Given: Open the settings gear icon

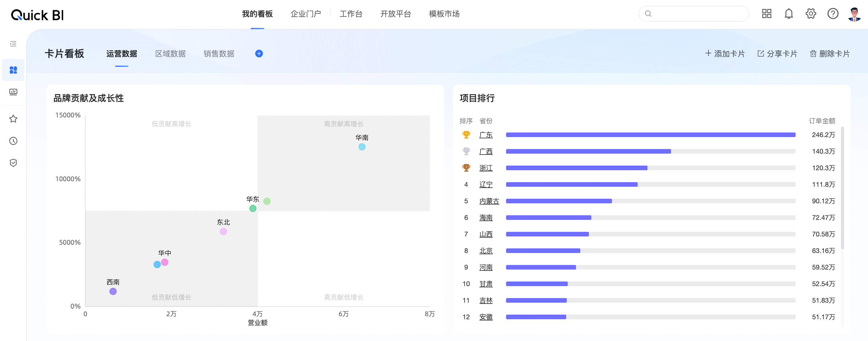Looking at the screenshot, I should tap(811, 14).
